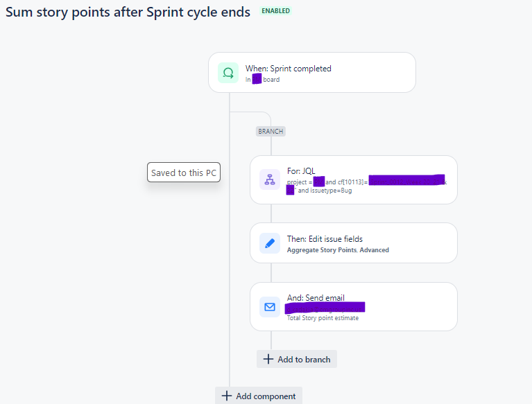Click the plus icon beside Add to branch
532x404 pixels.
[x=268, y=359]
